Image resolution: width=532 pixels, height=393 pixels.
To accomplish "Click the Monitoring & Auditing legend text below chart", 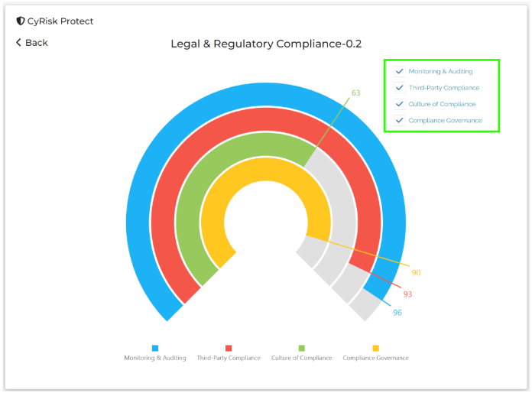I will (155, 358).
